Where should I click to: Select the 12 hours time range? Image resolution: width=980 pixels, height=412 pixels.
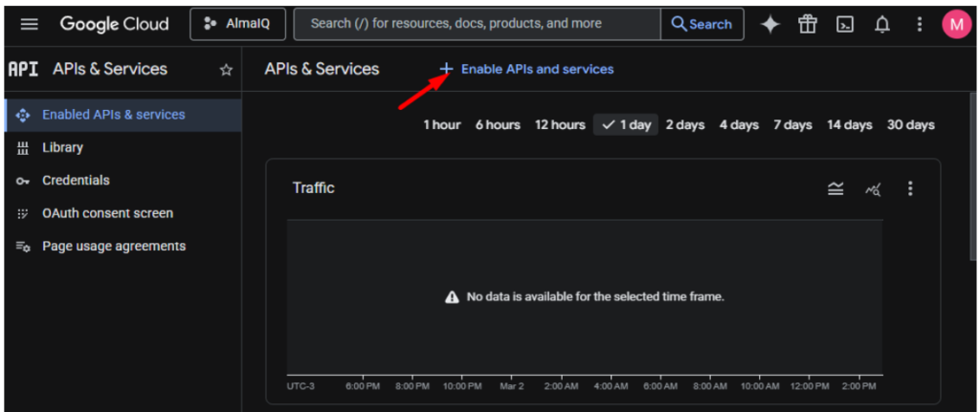click(560, 125)
